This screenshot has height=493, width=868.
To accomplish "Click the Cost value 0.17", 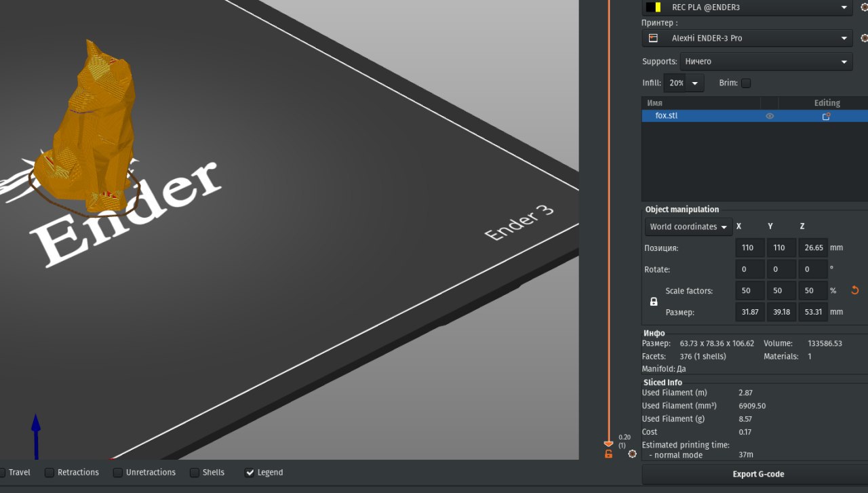I will (x=745, y=431).
